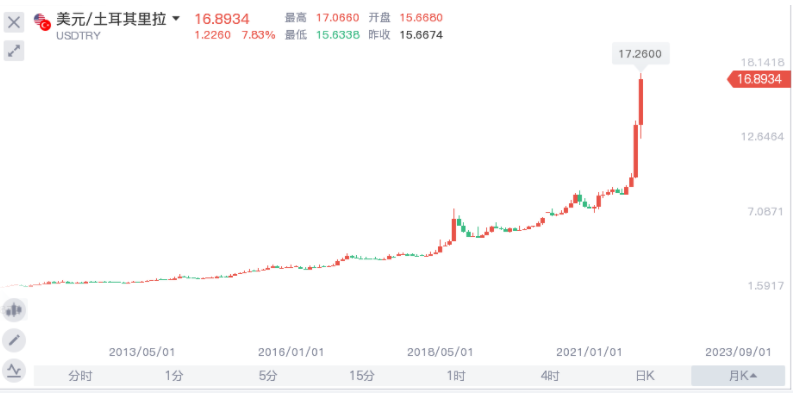The height and width of the screenshot is (399, 807).
Task: Click the 17.2600 peak price tooltip
Action: 640,54
